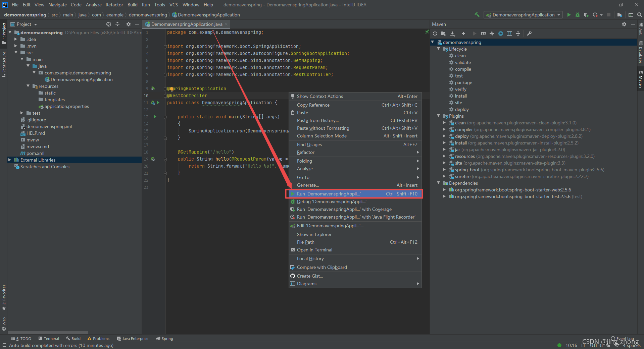This screenshot has height=349, width=644.
Task: Hide the Project panel with the minus icon
Action: click(x=137, y=24)
